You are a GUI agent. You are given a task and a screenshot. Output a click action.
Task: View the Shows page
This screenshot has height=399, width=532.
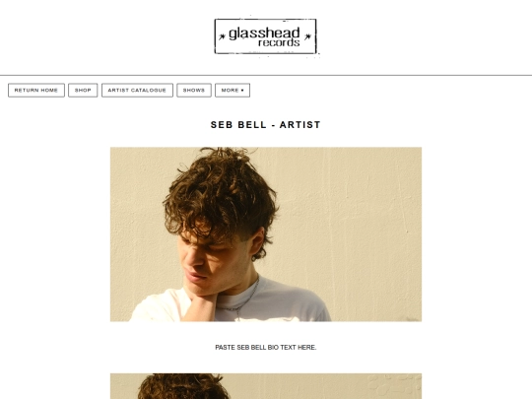tap(194, 91)
